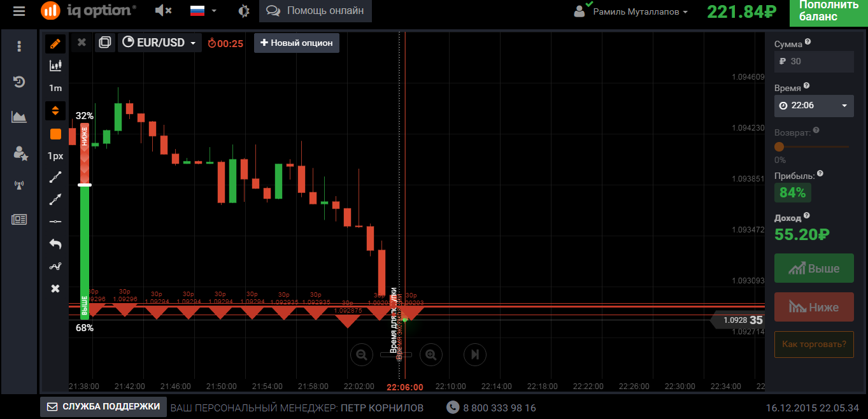Image resolution: width=868 pixels, height=419 pixels.
Task: Expand the EUR/USD asset dropdown
Action: 160,43
